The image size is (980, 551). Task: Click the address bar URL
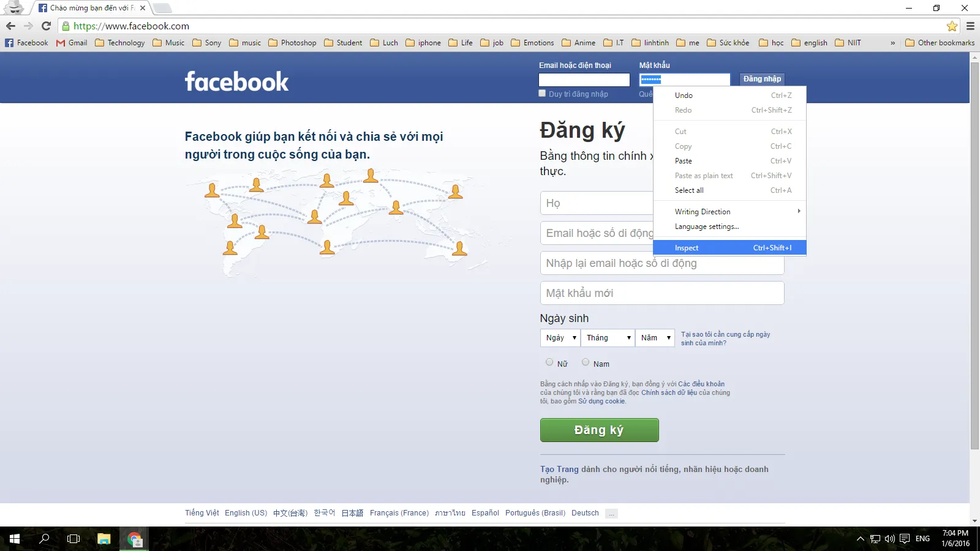point(131,26)
